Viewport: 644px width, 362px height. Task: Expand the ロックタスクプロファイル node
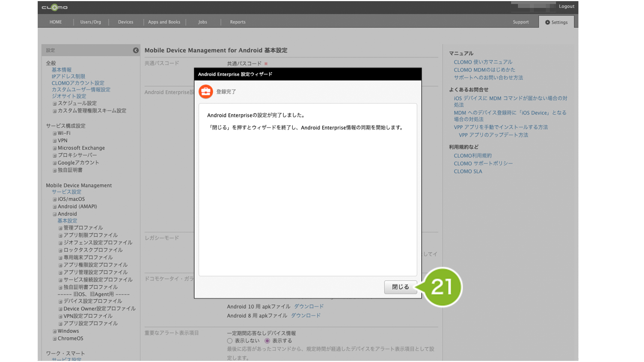coord(60,251)
